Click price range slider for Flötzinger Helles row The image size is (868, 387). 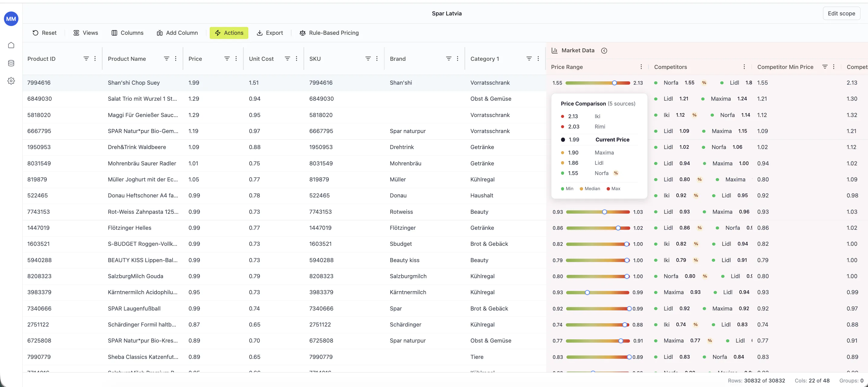click(598, 228)
